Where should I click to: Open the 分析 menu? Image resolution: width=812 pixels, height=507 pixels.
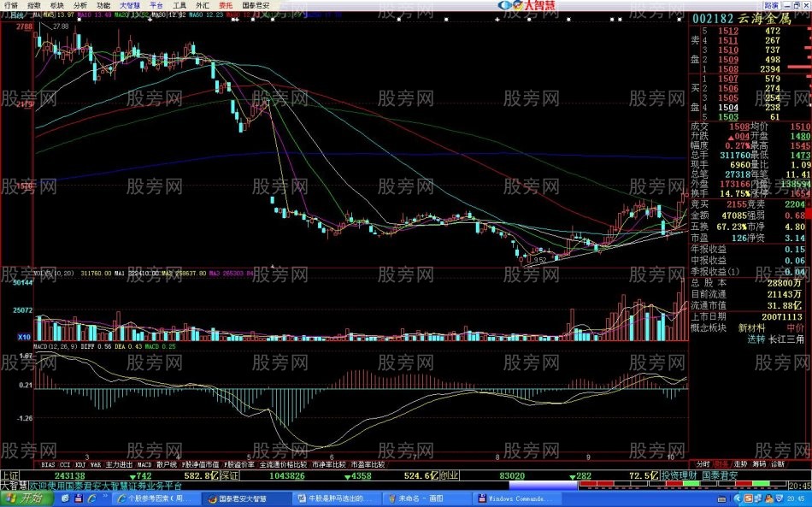point(79,5)
